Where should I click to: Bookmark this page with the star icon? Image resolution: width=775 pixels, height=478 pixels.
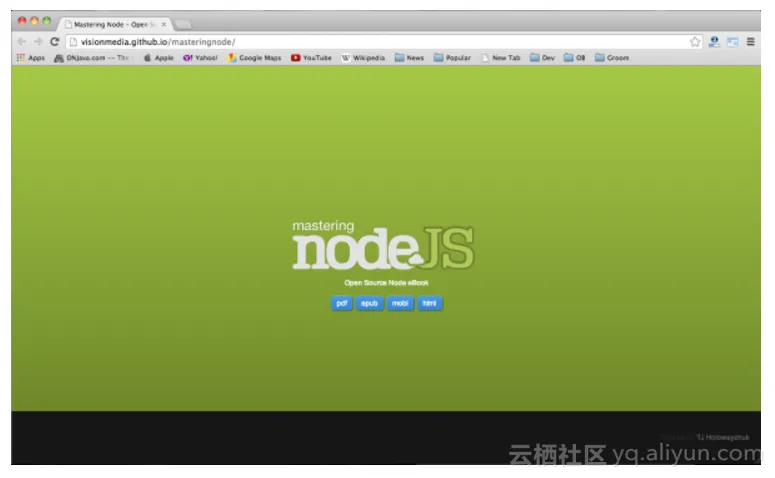click(x=695, y=42)
